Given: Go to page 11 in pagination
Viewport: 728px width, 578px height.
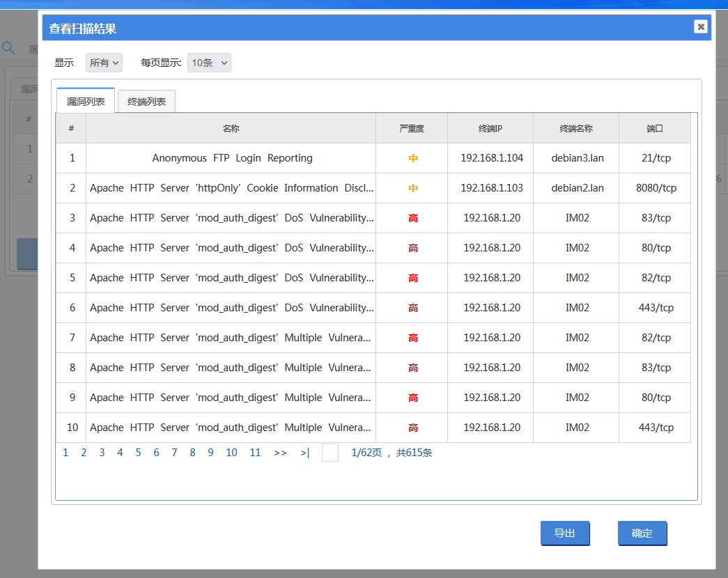Looking at the screenshot, I should point(255,453).
